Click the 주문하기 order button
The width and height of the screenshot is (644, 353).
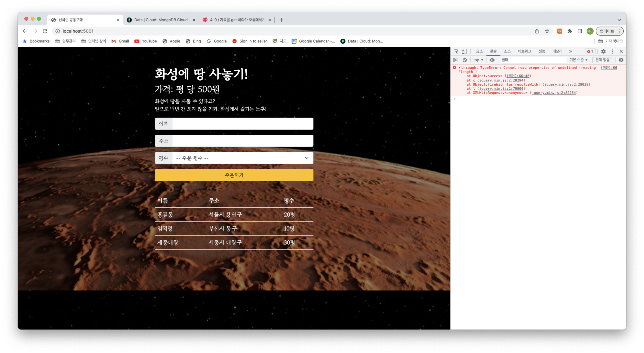(234, 175)
